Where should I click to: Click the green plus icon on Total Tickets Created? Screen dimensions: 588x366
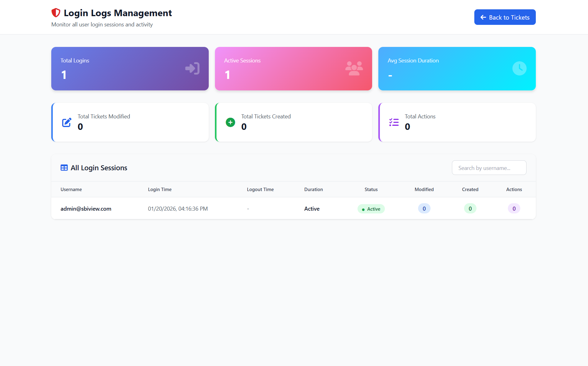230,122
